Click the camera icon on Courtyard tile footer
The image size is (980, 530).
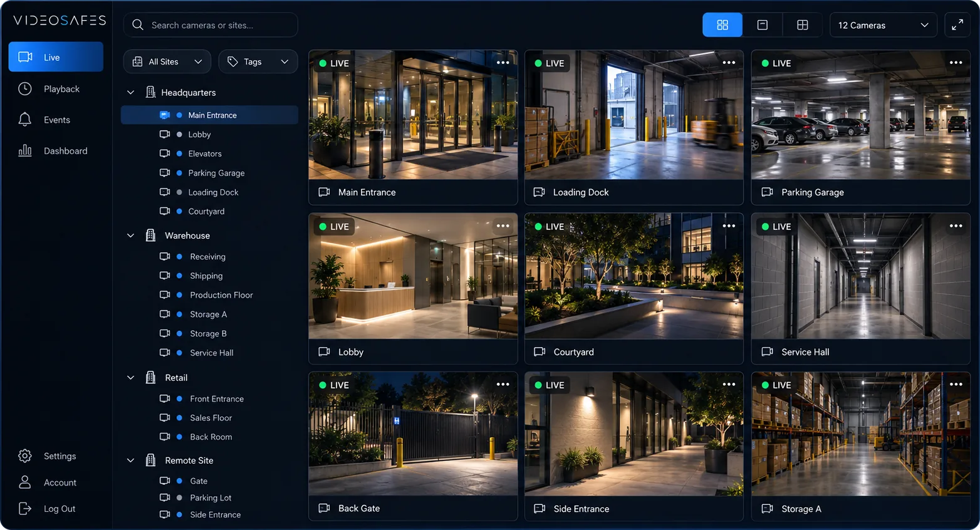tap(540, 352)
